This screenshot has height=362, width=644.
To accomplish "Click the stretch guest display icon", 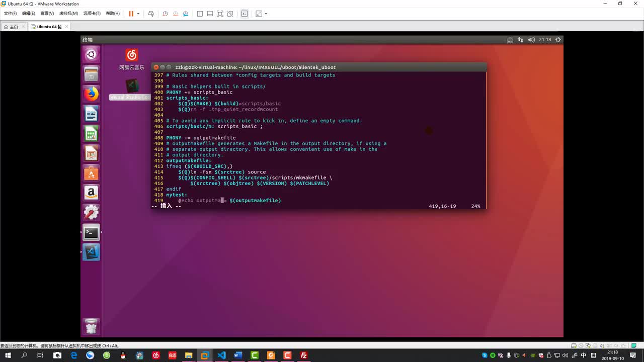I will click(x=259, y=14).
